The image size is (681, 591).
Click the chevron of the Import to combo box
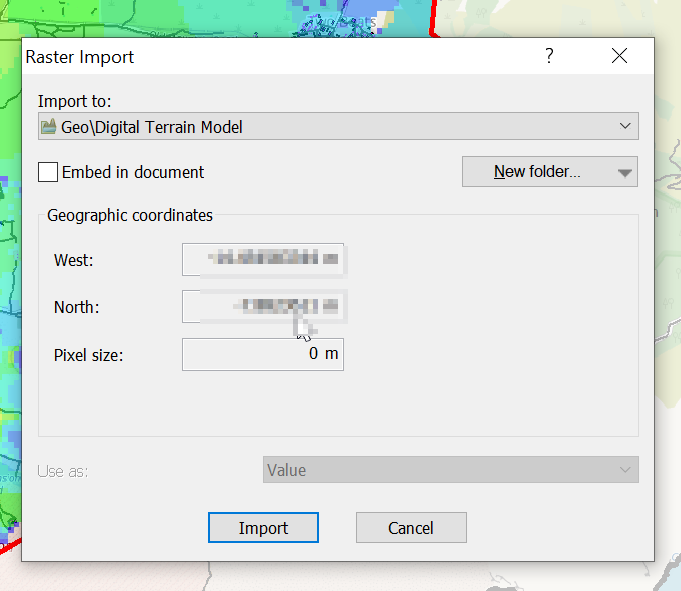(625, 127)
